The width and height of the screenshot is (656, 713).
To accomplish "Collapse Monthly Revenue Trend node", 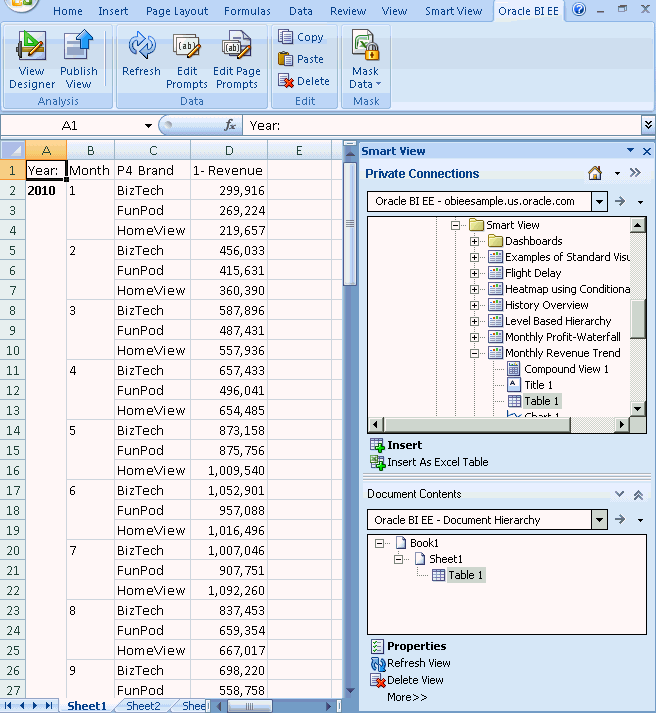I will point(474,353).
